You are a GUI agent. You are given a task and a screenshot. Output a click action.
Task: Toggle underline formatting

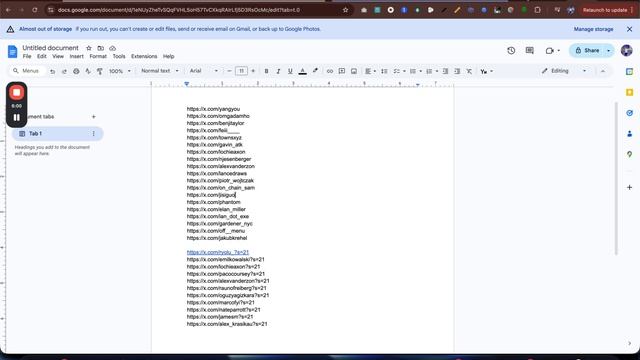tap(290, 71)
